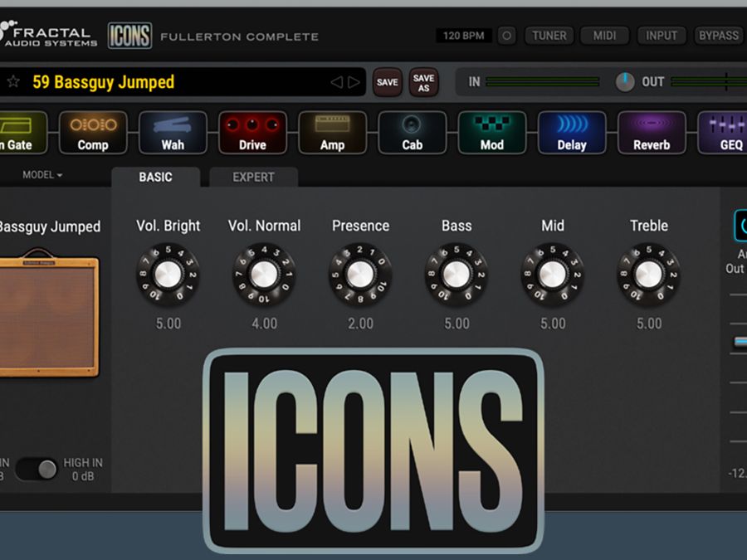Click the Mid knob
The height and width of the screenshot is (560, 747).
[x=553, y=275]
